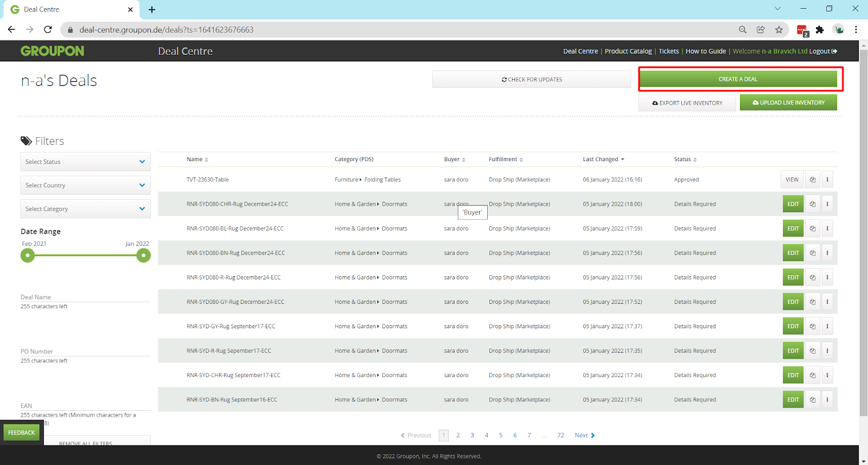
Task: Duplicate the RNR-SYD080-BL-Rug December24-ECC deal
Action: (x=813, y=228)
